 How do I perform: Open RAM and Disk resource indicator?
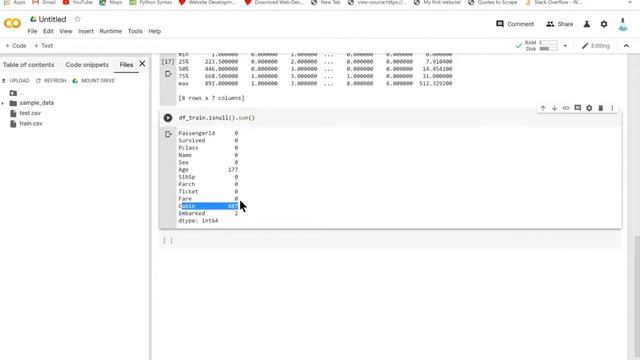pyautogui.click(x=541, y=46)
